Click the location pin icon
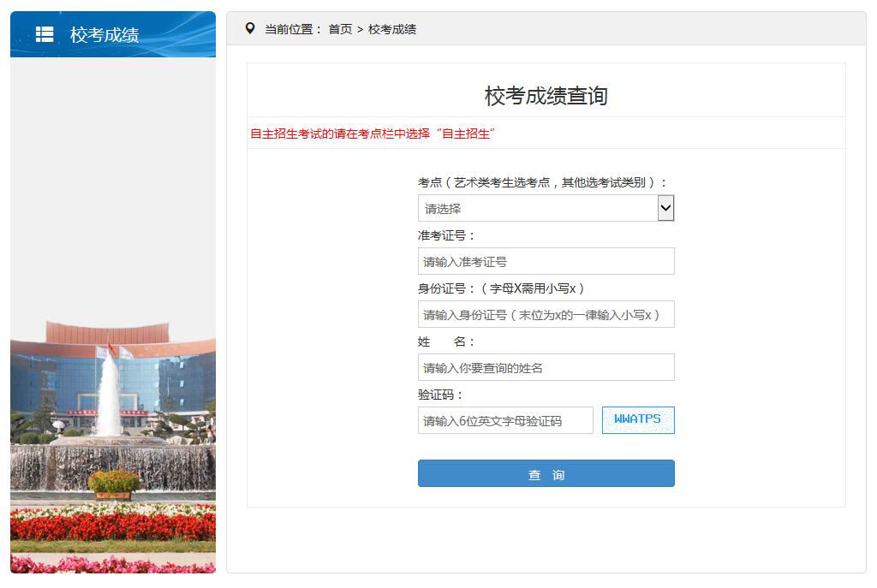 coord(250,28)
